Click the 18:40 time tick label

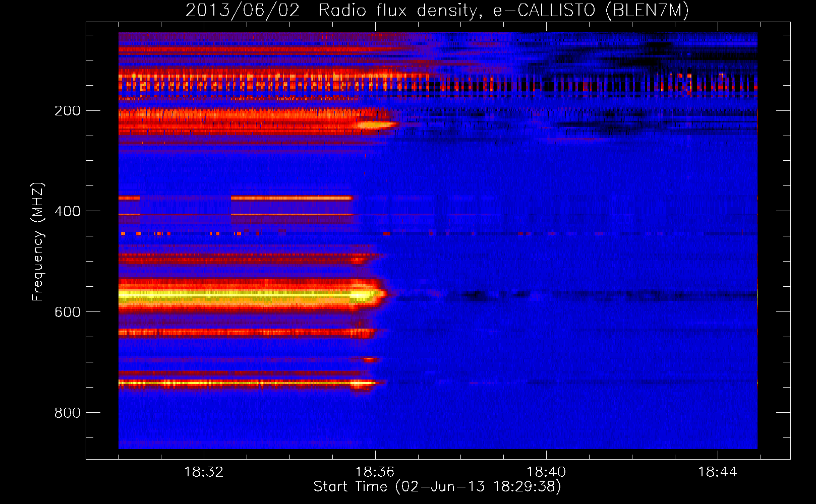point(546,472)
